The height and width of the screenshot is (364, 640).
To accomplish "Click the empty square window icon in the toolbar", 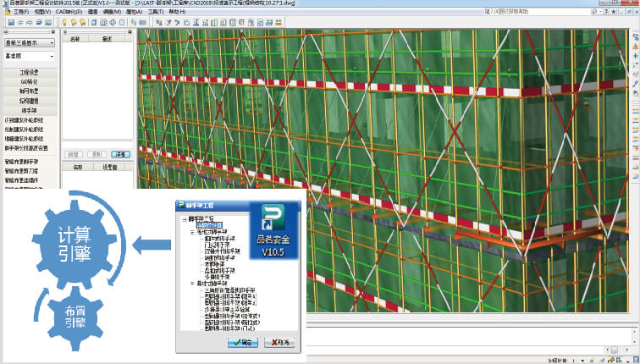I will 122,23.
